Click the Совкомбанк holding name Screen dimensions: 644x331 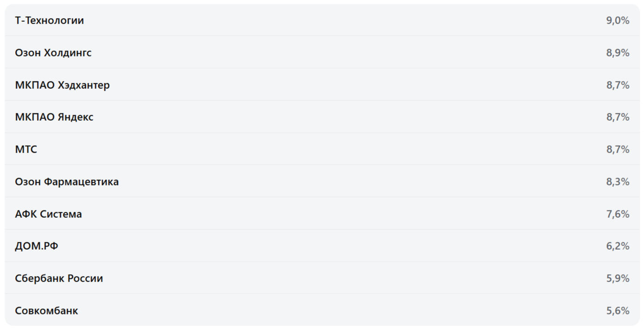coord(46,311)
